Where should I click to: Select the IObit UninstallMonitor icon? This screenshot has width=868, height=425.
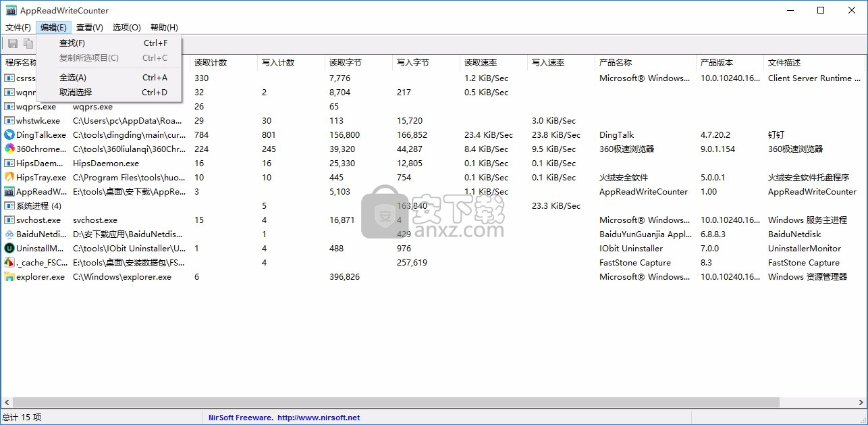click(x=9, y=249)
